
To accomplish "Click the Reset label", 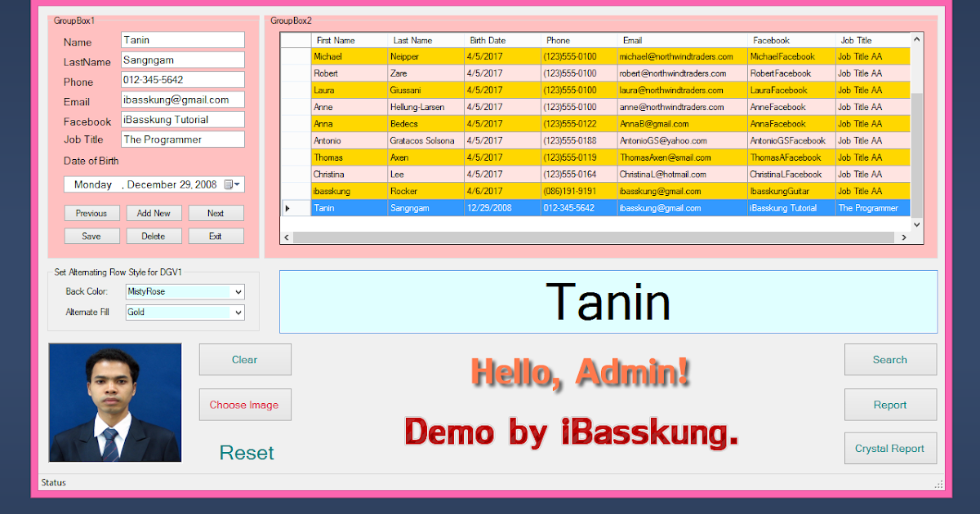I will tap(245, 453).
